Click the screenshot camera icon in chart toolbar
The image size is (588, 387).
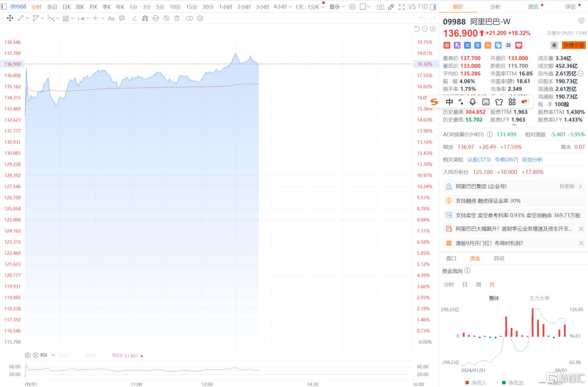click(380, 7)
